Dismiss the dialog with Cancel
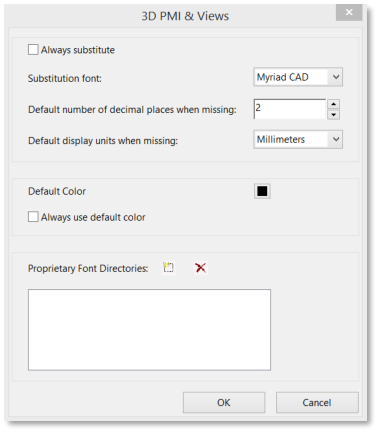This screenshot has width=379, height=433. (x=317, y=402)
